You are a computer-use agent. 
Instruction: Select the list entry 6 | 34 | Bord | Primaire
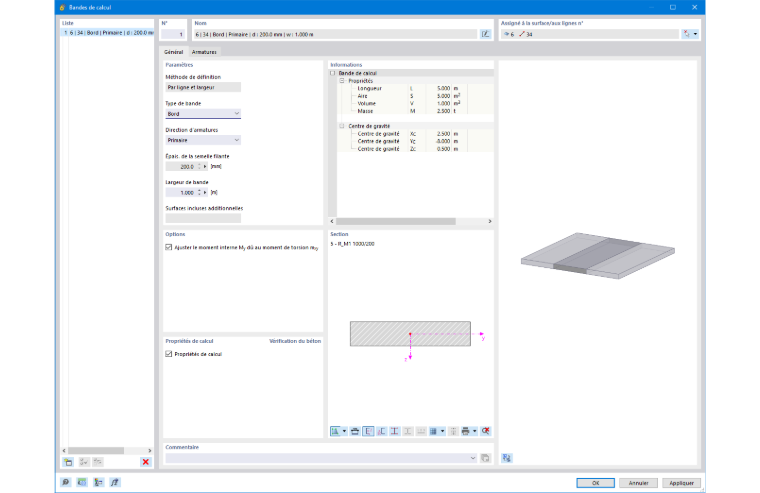tap(107, 32)
